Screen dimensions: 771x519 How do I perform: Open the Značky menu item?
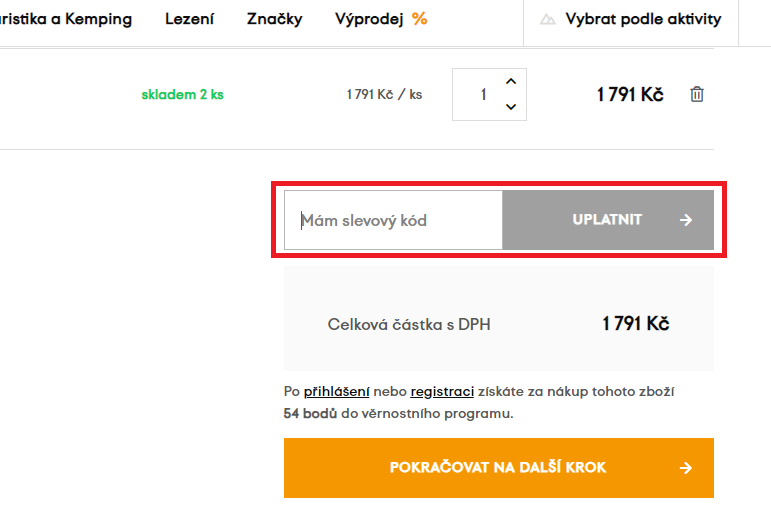pos(274,19)
